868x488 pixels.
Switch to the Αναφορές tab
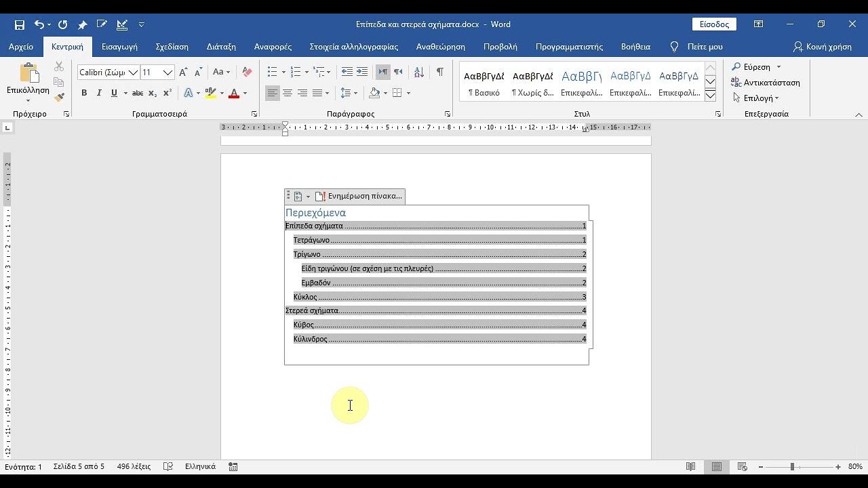273,47
